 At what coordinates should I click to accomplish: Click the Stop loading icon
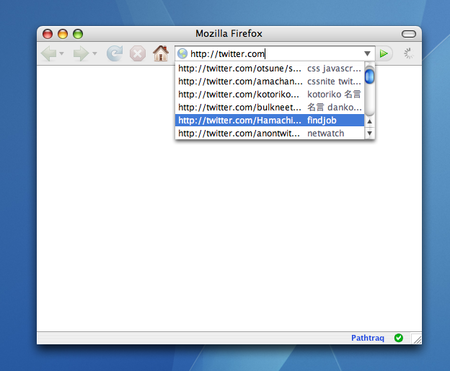138,54
